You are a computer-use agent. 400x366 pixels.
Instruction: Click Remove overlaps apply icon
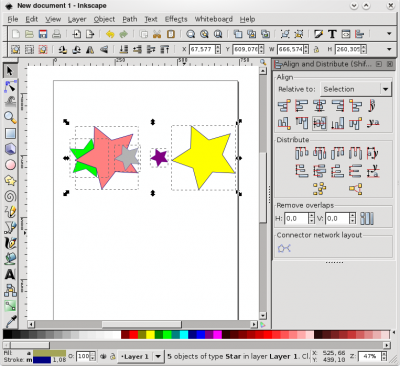(367, 219)
